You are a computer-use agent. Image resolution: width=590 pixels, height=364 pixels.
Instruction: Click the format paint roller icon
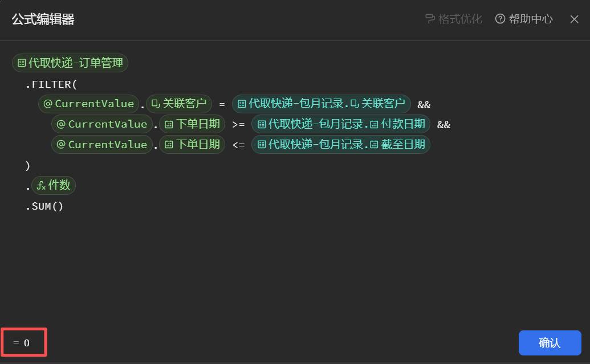[430, 19]
